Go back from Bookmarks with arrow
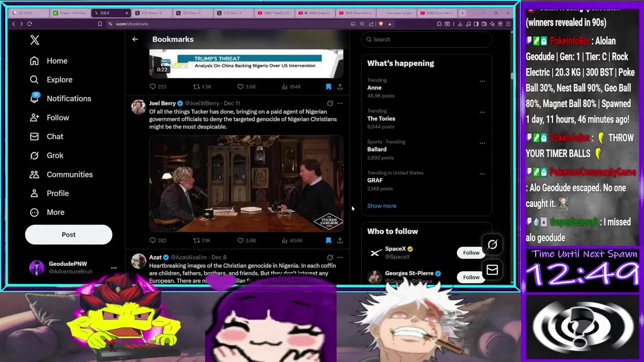Screen dimensions: 644x362 tap(135, 39)
